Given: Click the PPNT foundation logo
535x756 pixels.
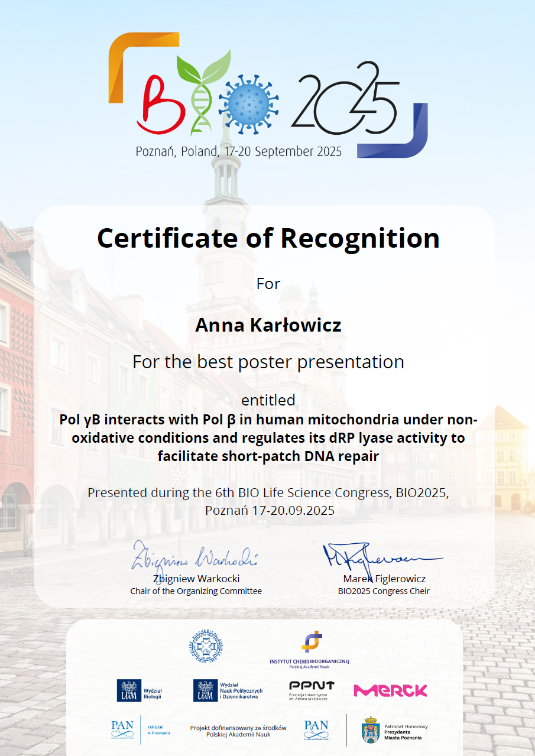Looking at the screenshot, I should (311, 690).
